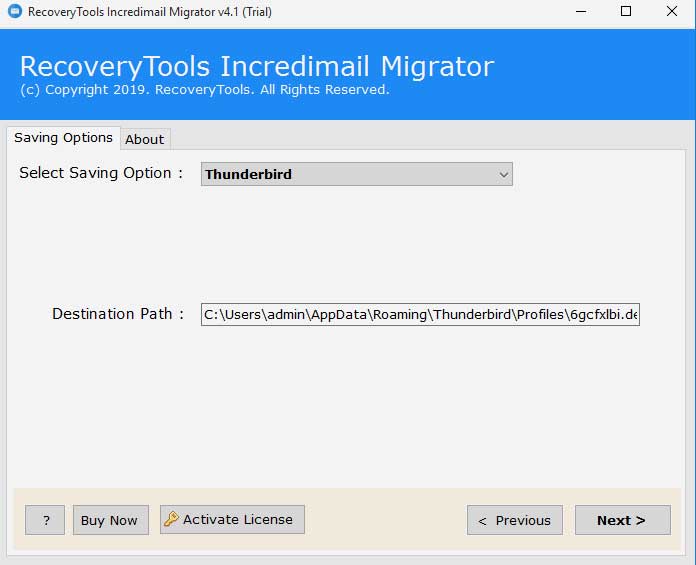The image size is (696, 565).
Task: Click the Activate License button
Action: [x=232, y=519]
